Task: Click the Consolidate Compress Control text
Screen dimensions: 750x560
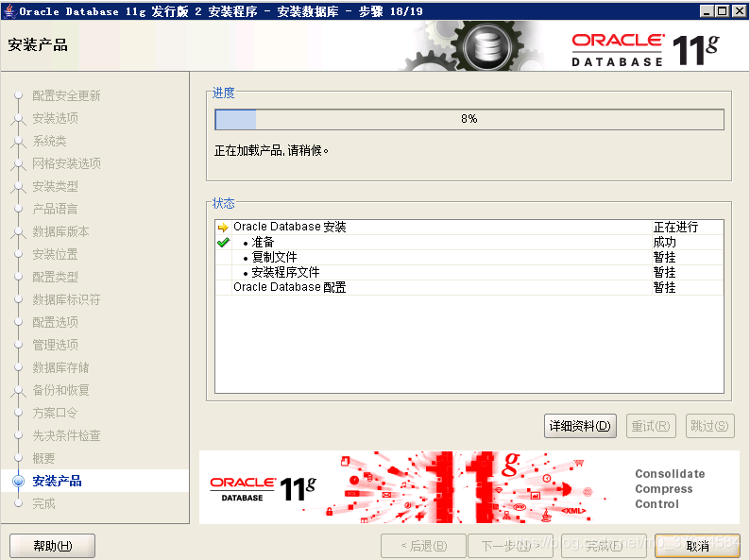Action: pyautogui.click(x=670, y=489)
